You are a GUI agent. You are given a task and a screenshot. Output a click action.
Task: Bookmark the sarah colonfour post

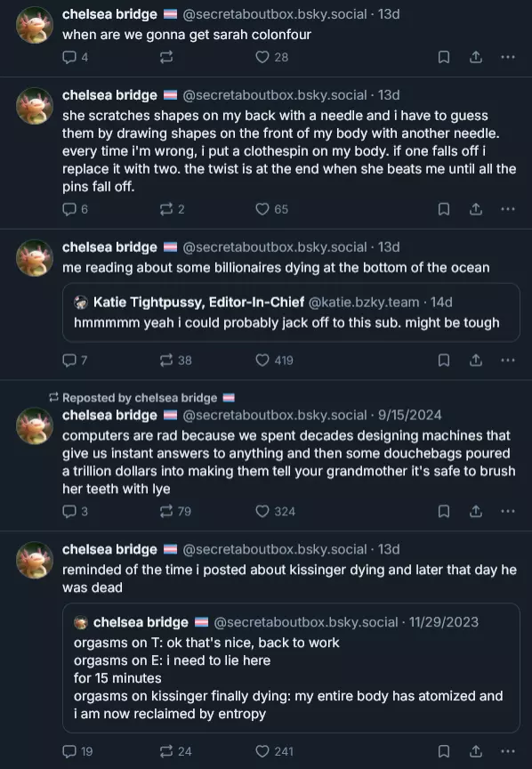coord(444,57)
